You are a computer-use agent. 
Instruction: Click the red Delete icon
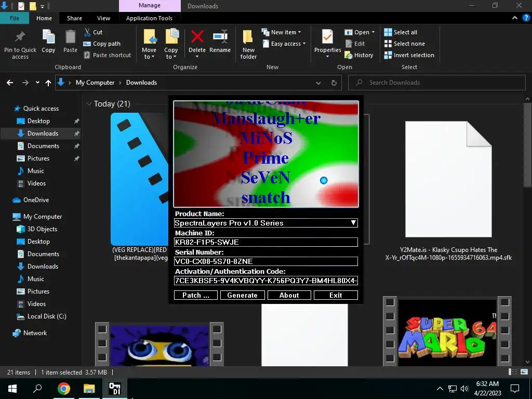pos(197,37)
